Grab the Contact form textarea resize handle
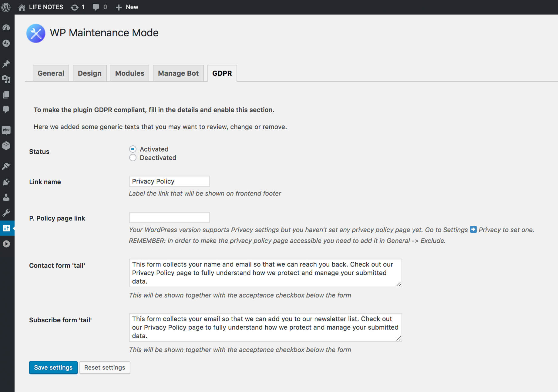Image resolution: width=558 pixels, height=392 pixels. [x=398, y=284]
